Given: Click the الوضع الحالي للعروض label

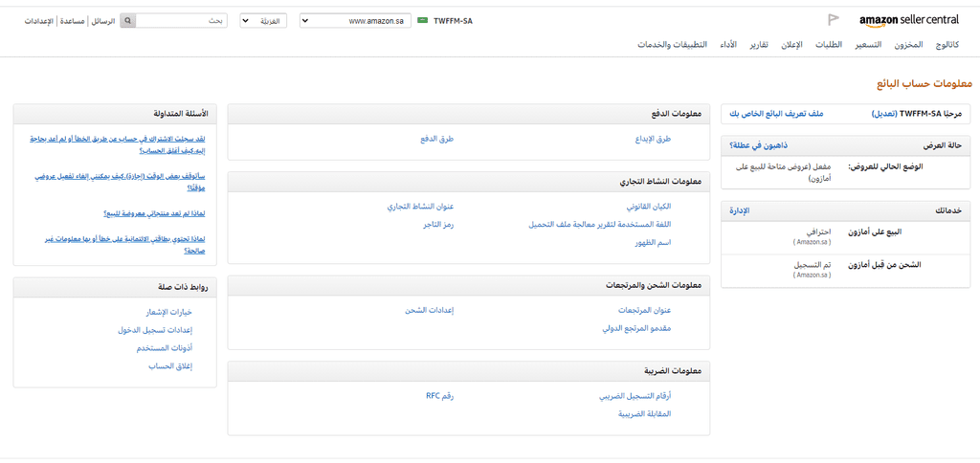Looking at the screenshot, I should click(885, 166).
